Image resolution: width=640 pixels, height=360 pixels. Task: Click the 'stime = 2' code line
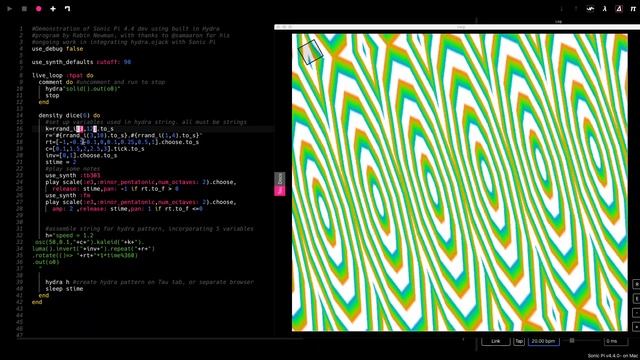point(61,162)
